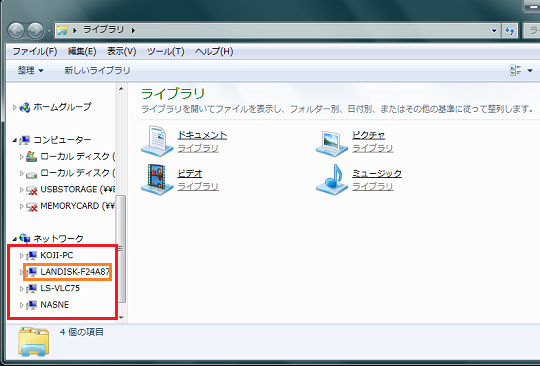Select ホームグループ in the navigation pane
This screenshot has width=540, height=366.
click(x=62, y=107)
